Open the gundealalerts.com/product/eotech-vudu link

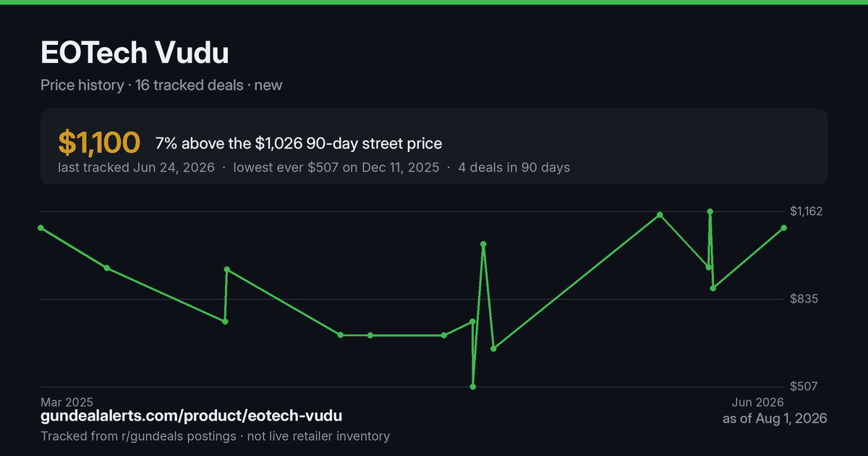pos(192,416)
